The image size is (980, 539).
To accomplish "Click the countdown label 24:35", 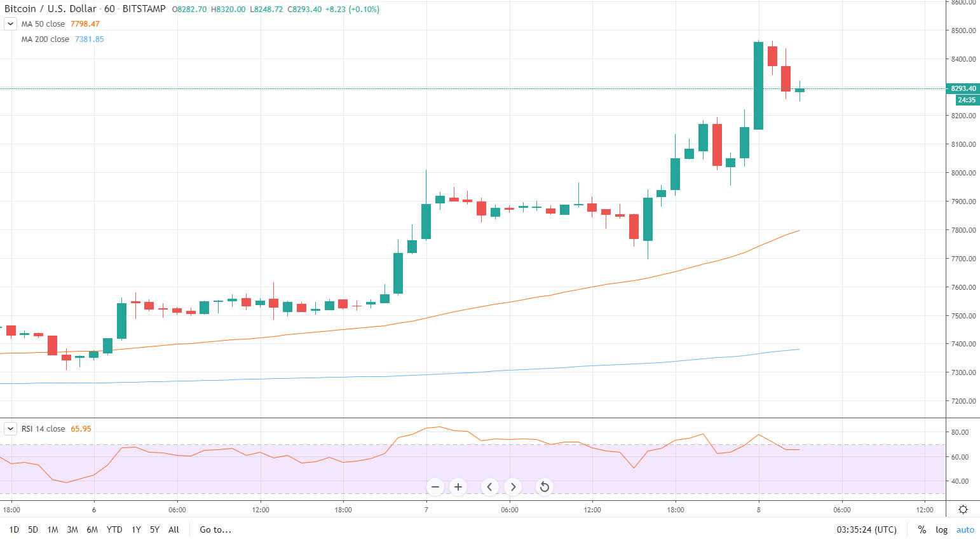I will (967, 100).
